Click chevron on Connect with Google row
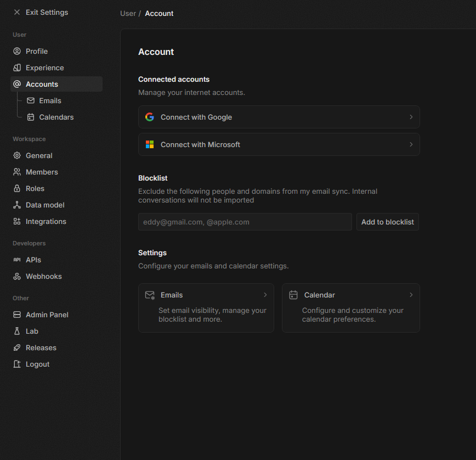The width and height of the screenshot is (476, 460). pos(411,117)
